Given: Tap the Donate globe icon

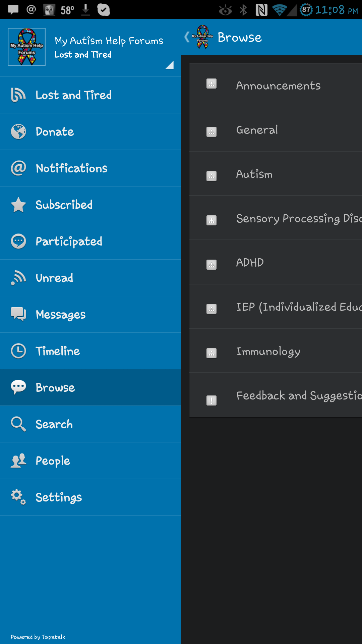Looking at the screenshot, I should (x=18, y=131).
